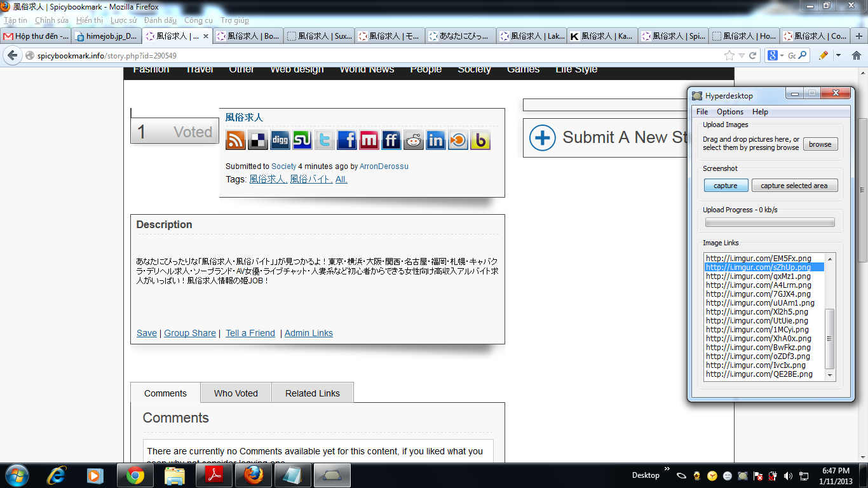This screenshot has height=488, width=868.
Task: Expand the taskbar Desktop toolbar chevron
Action: (667, 469)
